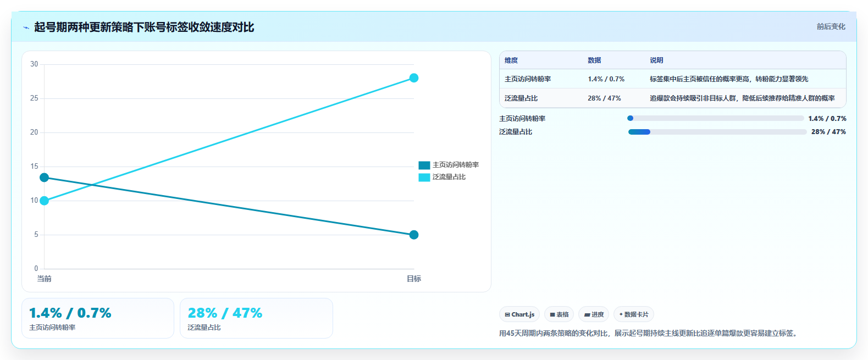Toggle the 泛流量占比 legend color box
This screenshot has width=868, height=360.
coord(424,177)
